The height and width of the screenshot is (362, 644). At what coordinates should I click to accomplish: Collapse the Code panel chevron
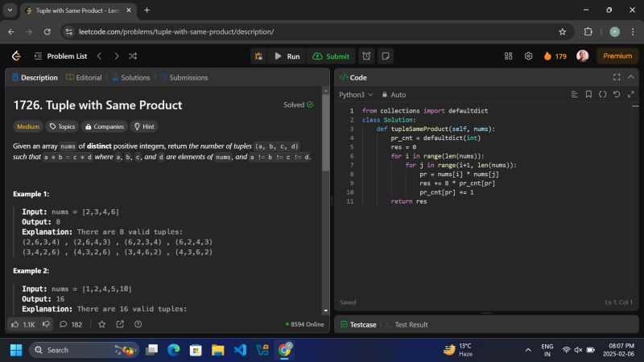click(x=631, y=77)
